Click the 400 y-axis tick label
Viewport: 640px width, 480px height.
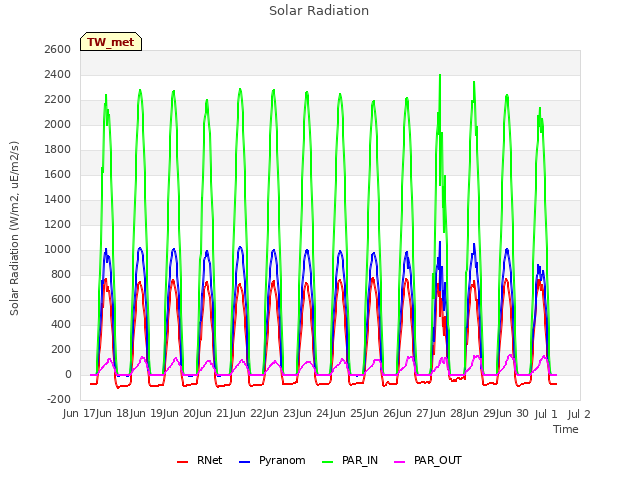pyautogui.click(x=61, y=324)
